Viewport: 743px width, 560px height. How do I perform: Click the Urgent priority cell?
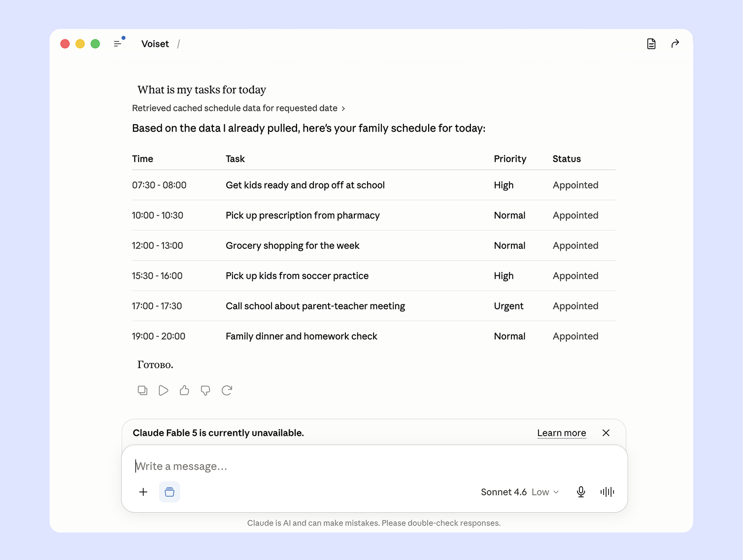coord(508,306)
